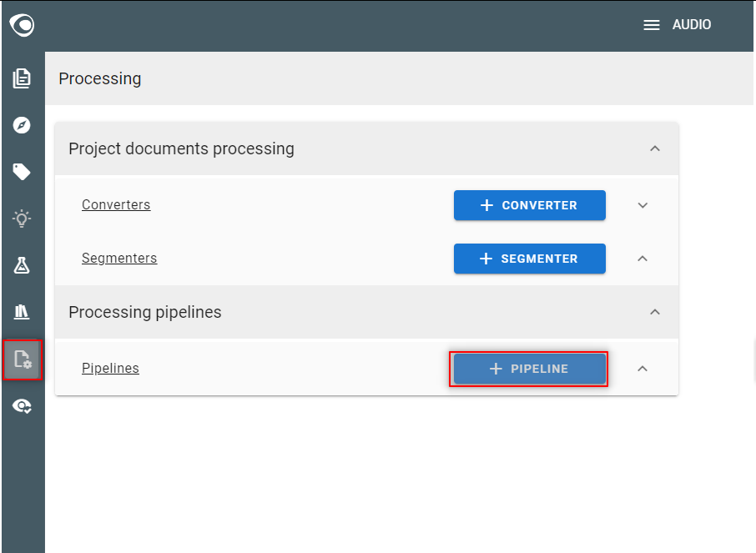The width and height of the screenshot is (756, 553).
Task: Collapse the Processing pipelines section
Action: coord(655,312)
